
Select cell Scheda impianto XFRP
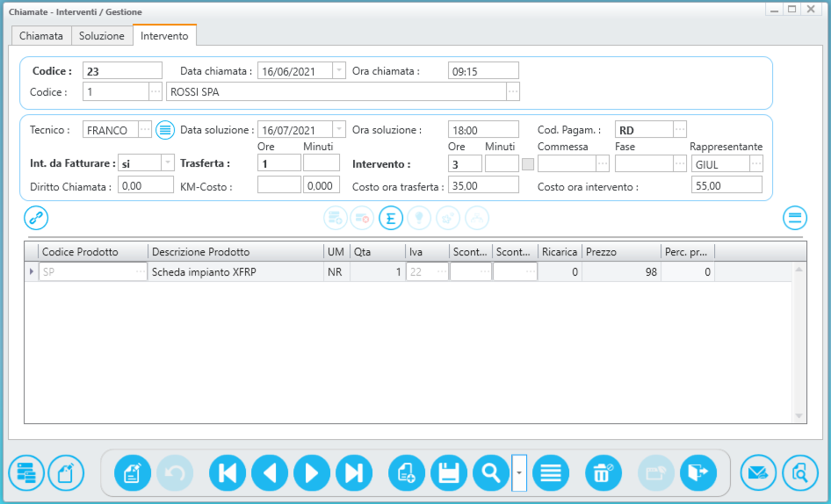pyautogui.click(x=235, y=272)
